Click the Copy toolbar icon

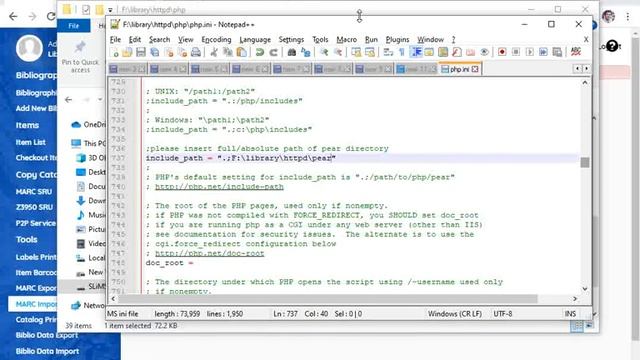(228, 52)
